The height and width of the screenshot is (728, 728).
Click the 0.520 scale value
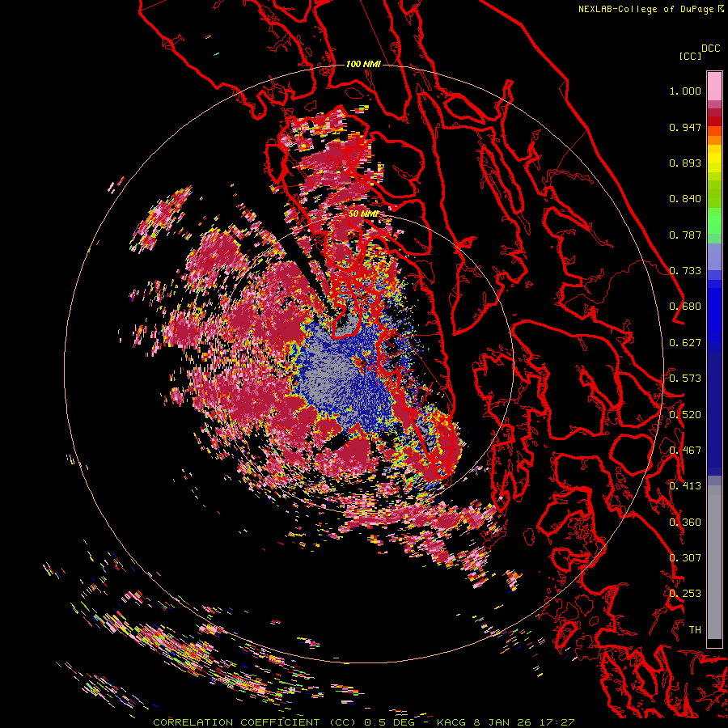685,415
